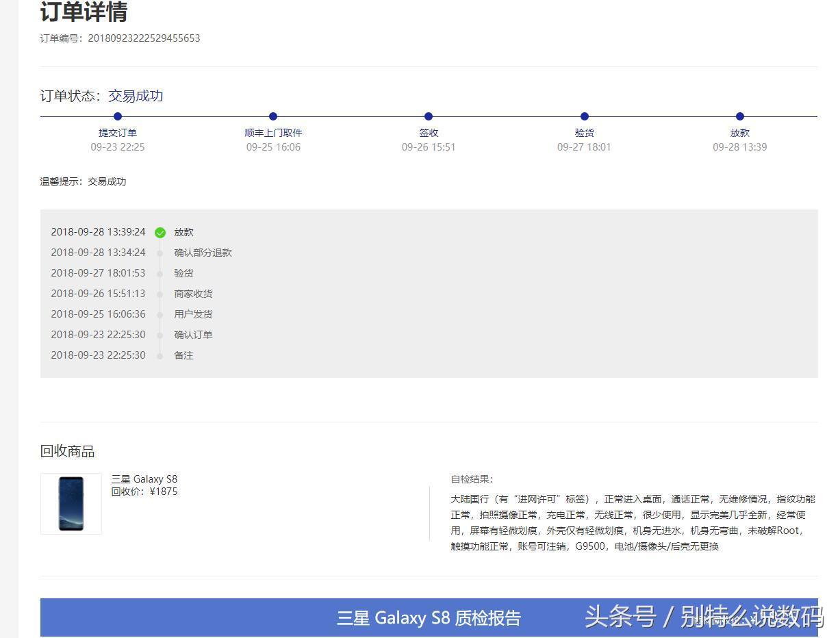Click the 确认订单 timestamp row

click(98, 335)
